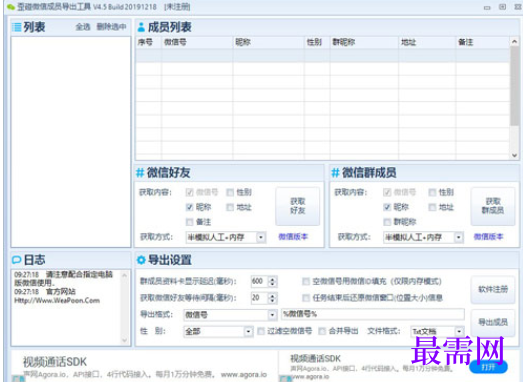523x382 pixels.
Task: Click the list panel icon beside 列表
Action: 16,27
